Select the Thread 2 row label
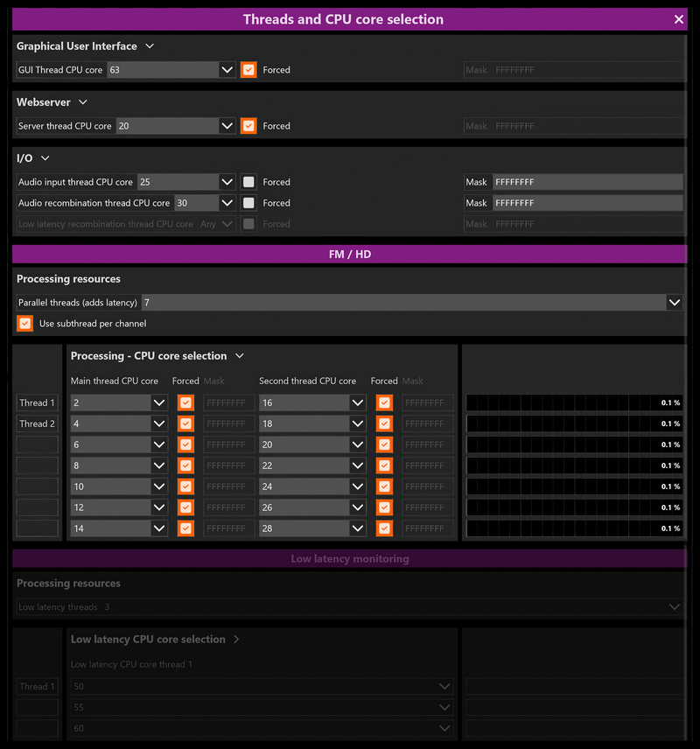Screen dimensions: 700x749 tap(38, 423)
